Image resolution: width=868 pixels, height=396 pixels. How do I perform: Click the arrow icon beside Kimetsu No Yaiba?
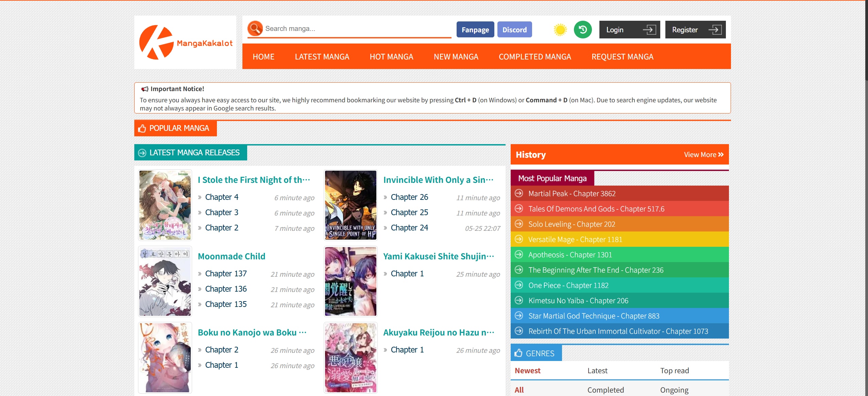point(519,300)
